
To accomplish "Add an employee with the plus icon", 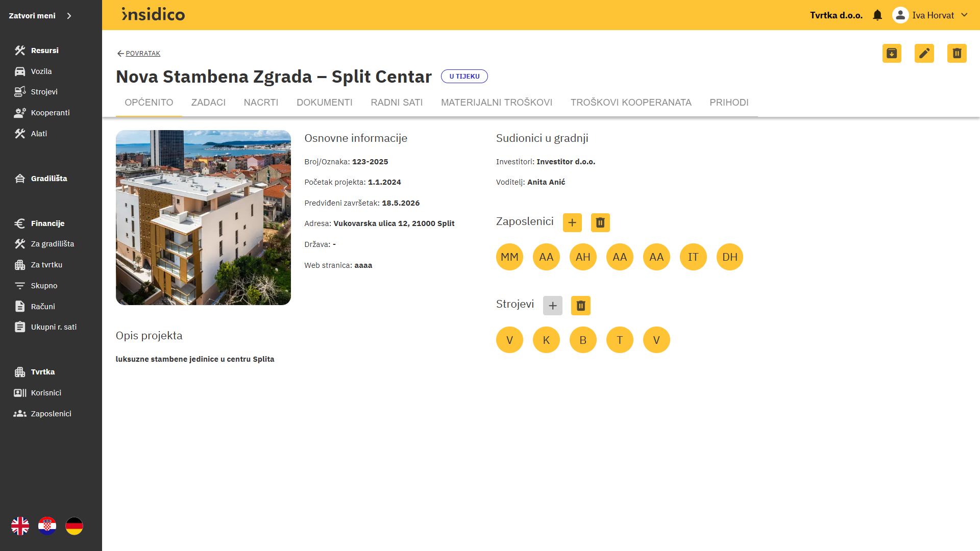I will point(572,223).
